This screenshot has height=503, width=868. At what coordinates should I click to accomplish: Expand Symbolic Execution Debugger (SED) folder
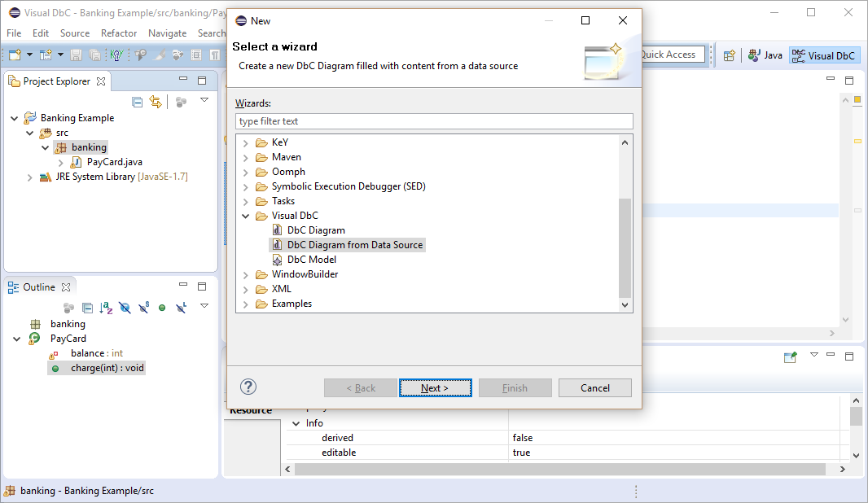pos(246,187)
